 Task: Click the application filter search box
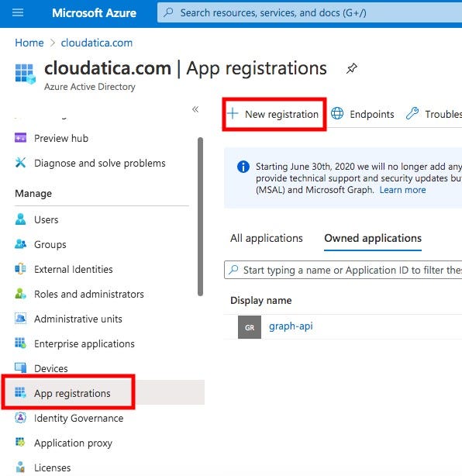click(x=343, y=270)
